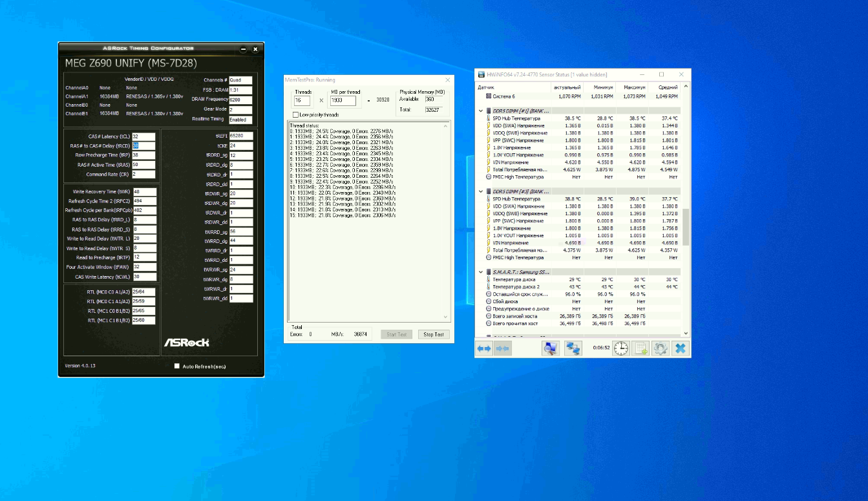Click the Gear Mode value field
Viewport: 868px width, 501px height.
pyautogui.click(x=240, y=109)
